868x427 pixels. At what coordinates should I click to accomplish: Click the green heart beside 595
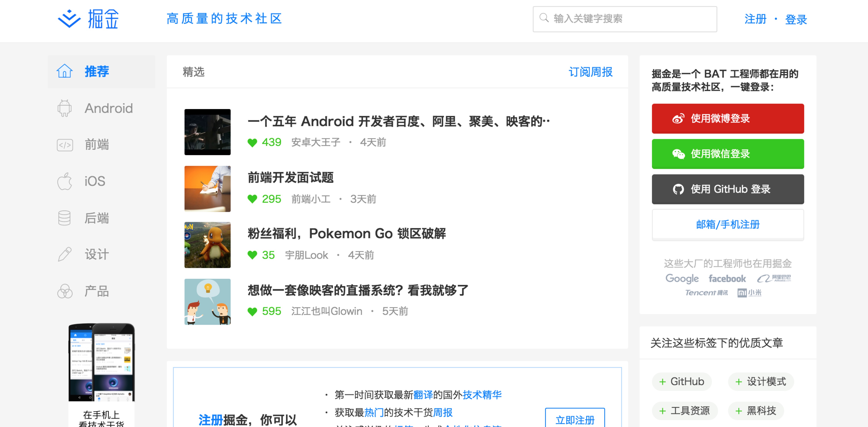coord(252,311)
